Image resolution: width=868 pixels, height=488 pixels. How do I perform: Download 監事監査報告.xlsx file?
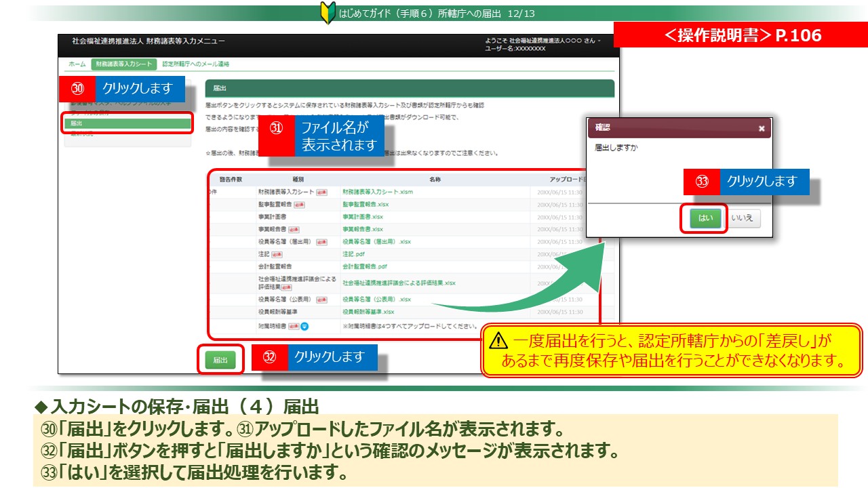(366, 204)
